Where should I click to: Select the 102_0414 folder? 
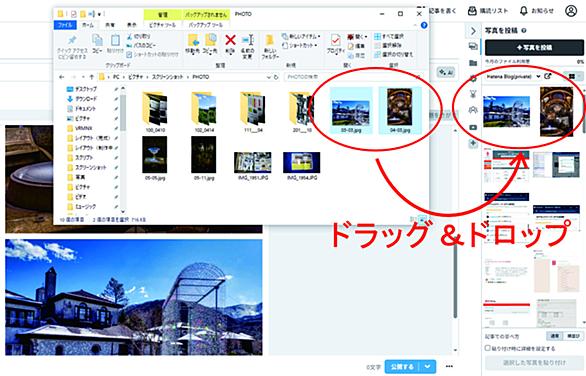(x=204, y=112)
